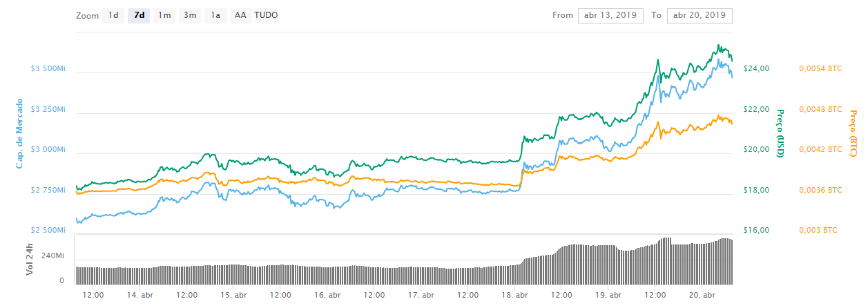Click the 16. abr date label
868x308 pixels.
[327, 295]
